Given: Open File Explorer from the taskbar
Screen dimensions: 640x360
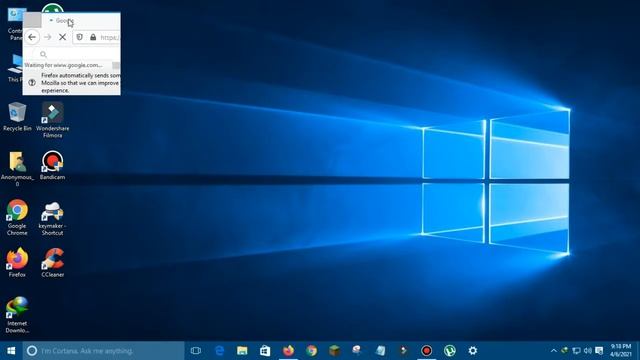Looking at the screenshot, I should [242, 351].
